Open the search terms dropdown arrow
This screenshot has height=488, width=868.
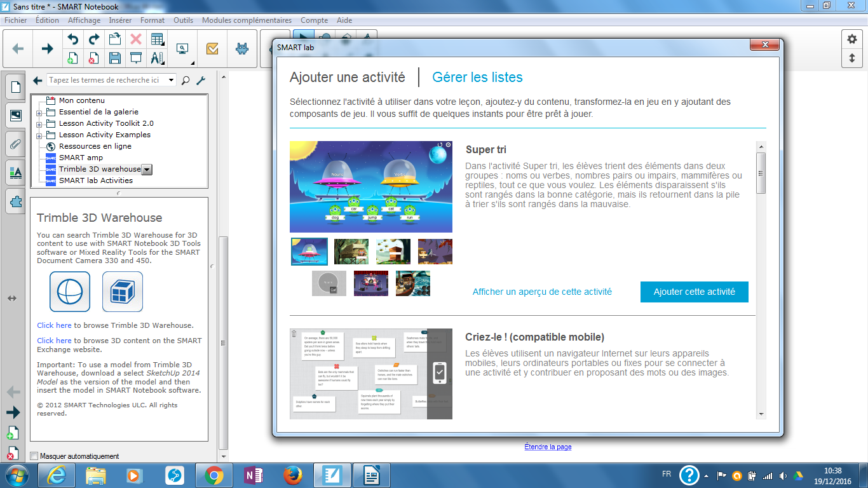[x=172, y=81]
